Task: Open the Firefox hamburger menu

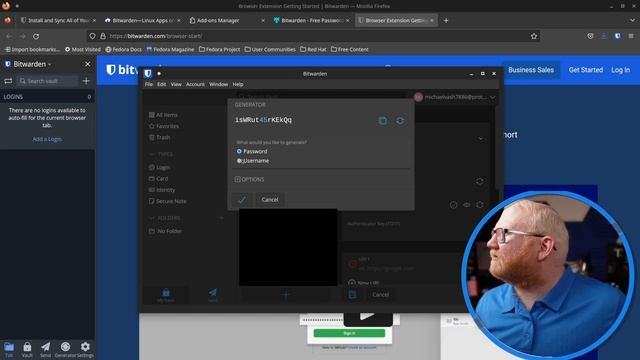Action: click(631, 36)
